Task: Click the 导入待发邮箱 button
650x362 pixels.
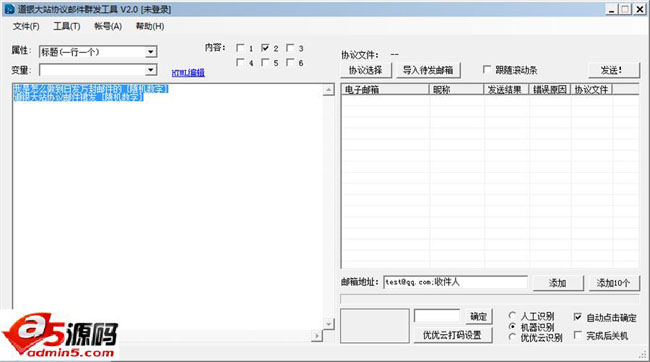Action: (428, 70)
